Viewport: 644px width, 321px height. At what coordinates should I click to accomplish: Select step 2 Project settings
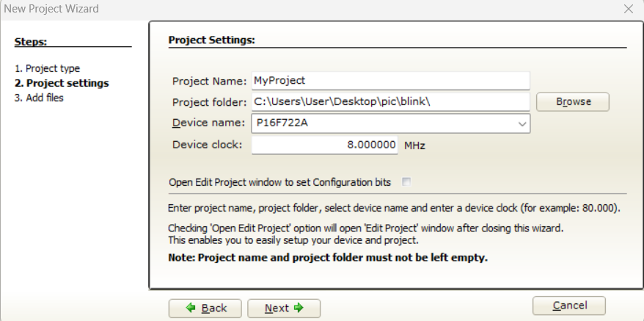pos(62,83)
